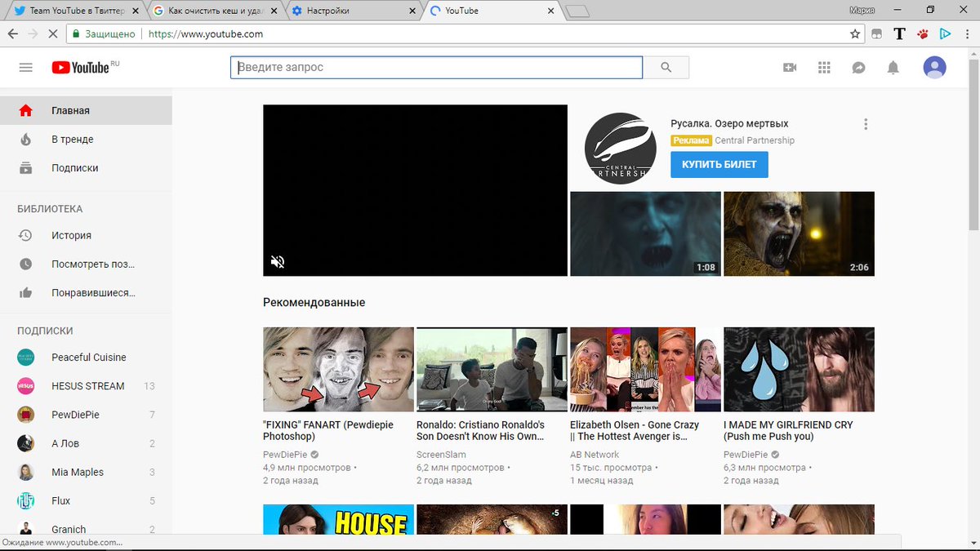Open a new browser tab
This screenshot has height=551, width=980.
pyautogui.click(x=577, y=11)
